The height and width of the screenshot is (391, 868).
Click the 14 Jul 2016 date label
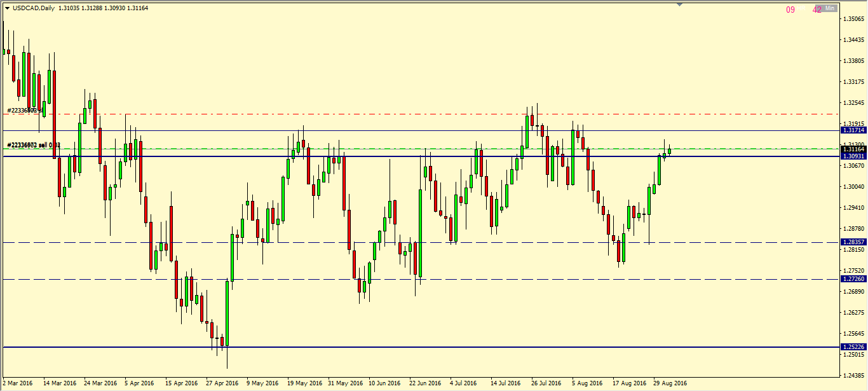tap(506, 383)
